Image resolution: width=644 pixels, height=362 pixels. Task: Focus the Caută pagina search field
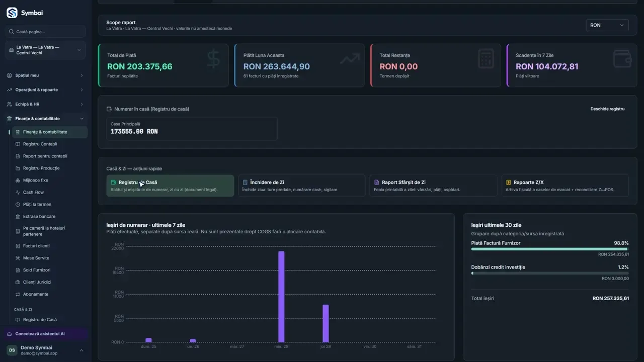(x=45, y=32)
